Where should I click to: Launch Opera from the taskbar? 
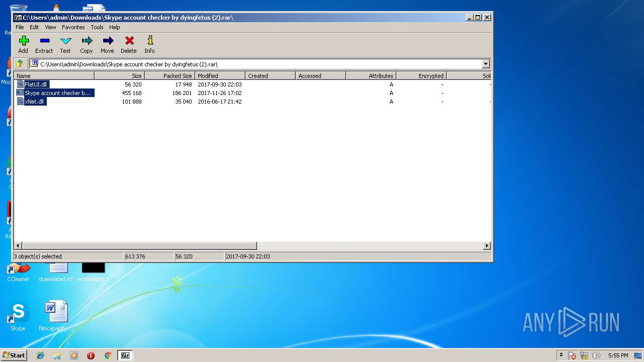click(x=91, y=355)
